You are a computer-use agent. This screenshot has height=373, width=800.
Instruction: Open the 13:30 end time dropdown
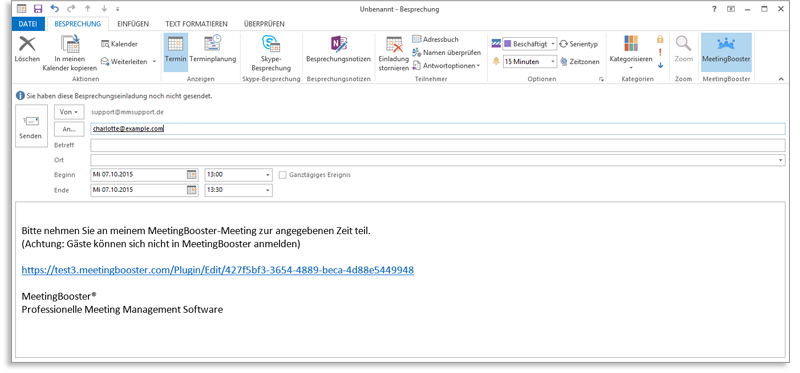268,190
